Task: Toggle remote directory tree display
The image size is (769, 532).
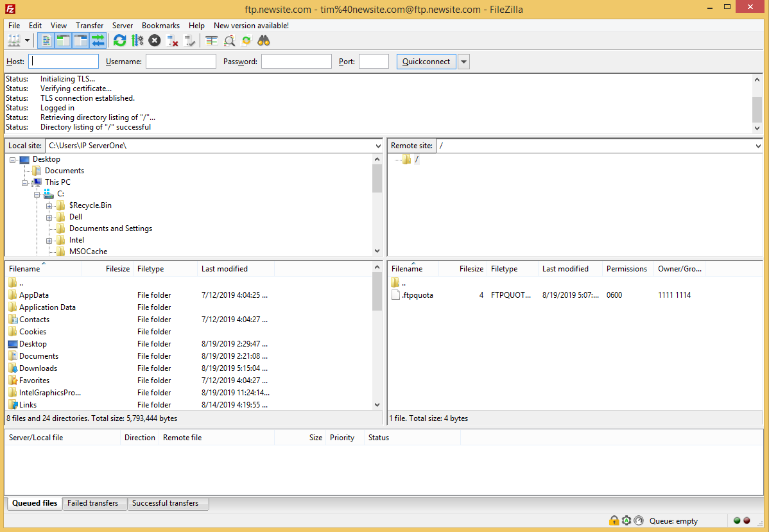Action: [x=80, y=40]
